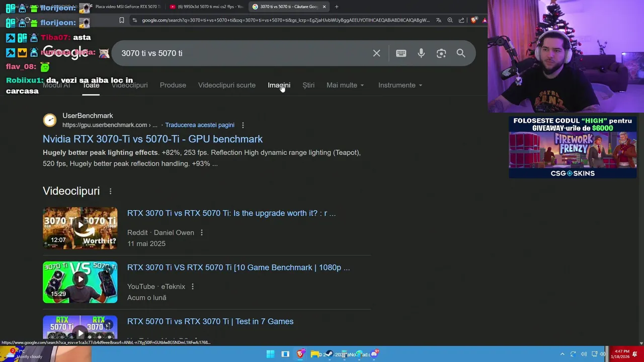This screenshot has height=362, width=644.
Task: Click the UserBenchmark site name text
Action: [88, 116]
